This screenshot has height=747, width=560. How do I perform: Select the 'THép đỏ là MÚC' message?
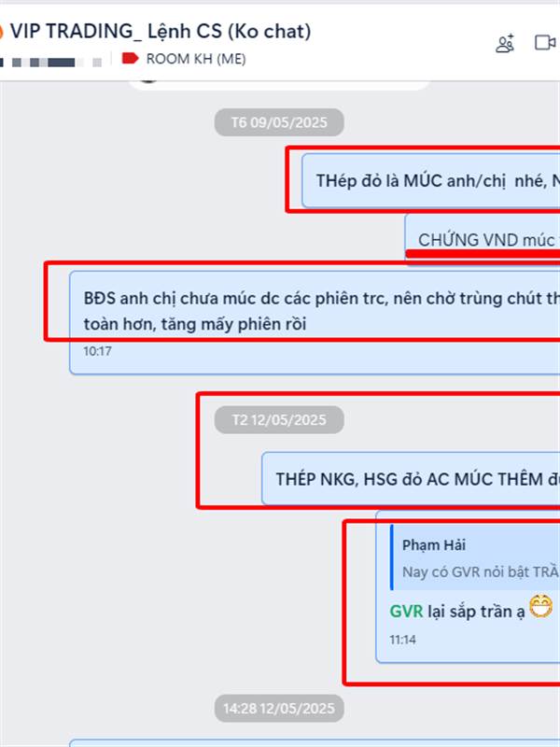[x=431, y=180]
